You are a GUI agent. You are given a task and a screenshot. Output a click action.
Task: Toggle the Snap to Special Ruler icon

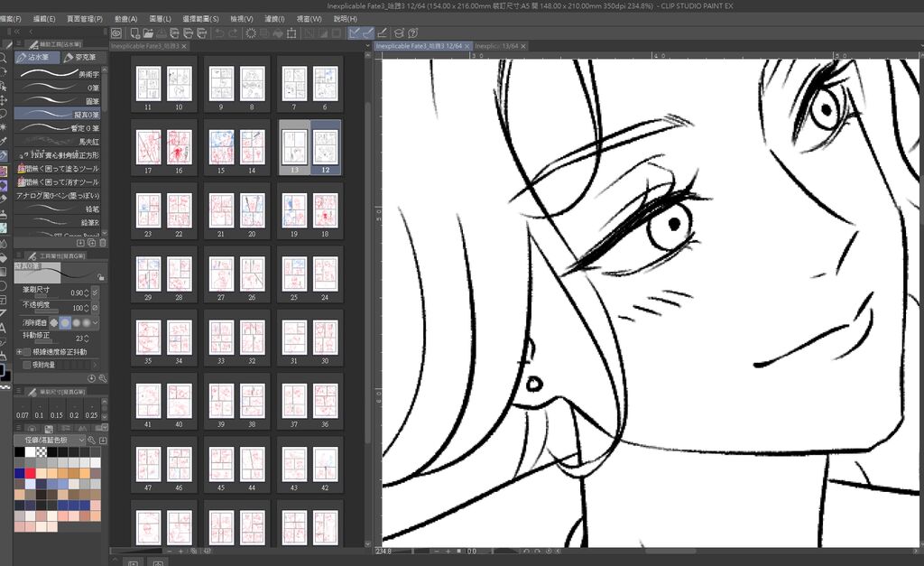click(x=368, y=33)
